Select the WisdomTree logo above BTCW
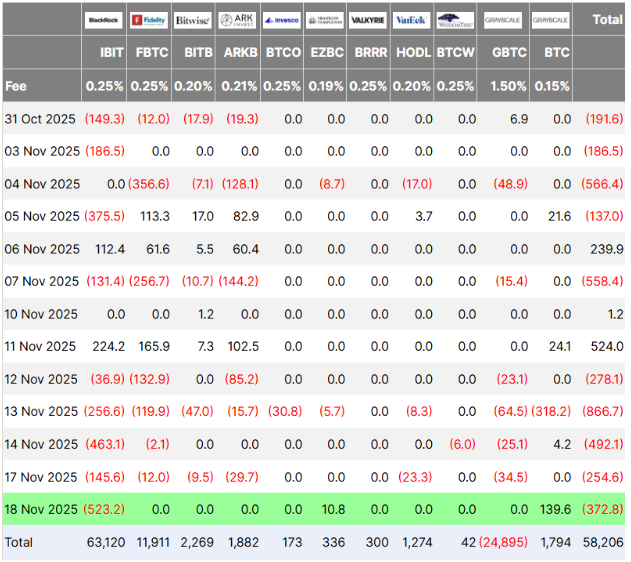 pos(456,19)
